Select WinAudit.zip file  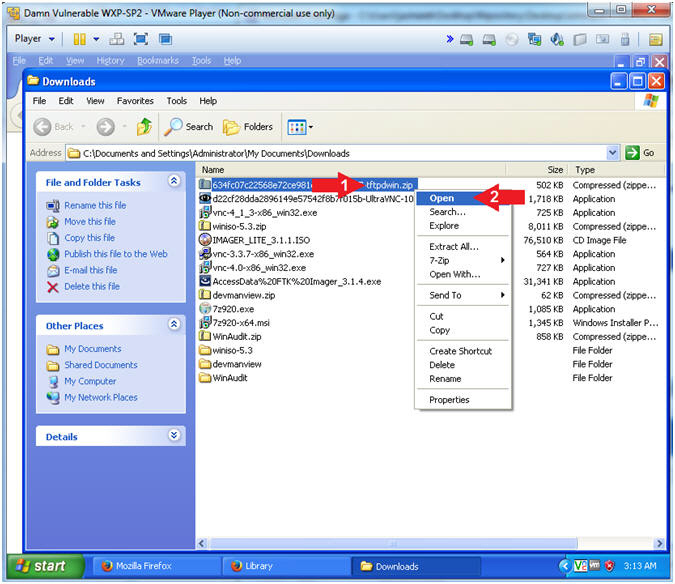pos(237,337)
